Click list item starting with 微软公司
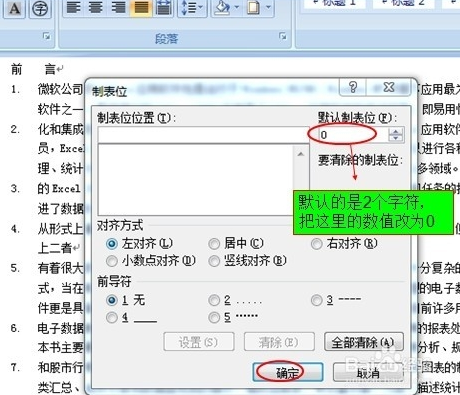This screenshot has width=460, height=395. (60, 89)
